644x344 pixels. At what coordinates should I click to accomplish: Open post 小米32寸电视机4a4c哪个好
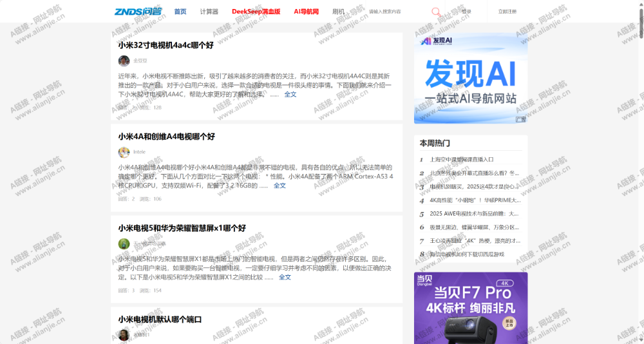coord(166,45)
